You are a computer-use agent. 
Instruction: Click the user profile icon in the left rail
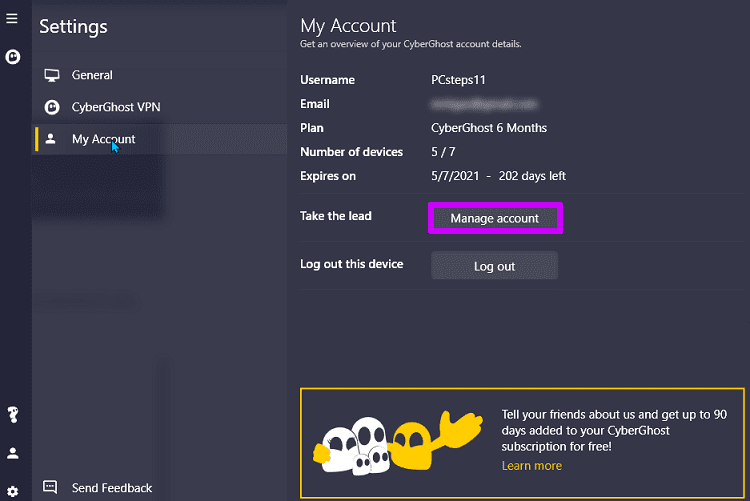pyautogui.click(x=12, y=453)
